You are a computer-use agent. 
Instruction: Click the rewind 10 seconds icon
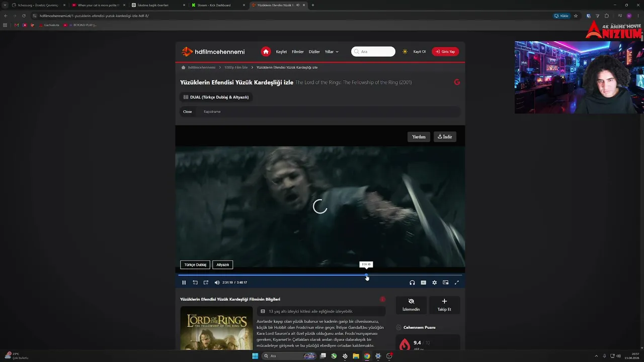(195, 283)
